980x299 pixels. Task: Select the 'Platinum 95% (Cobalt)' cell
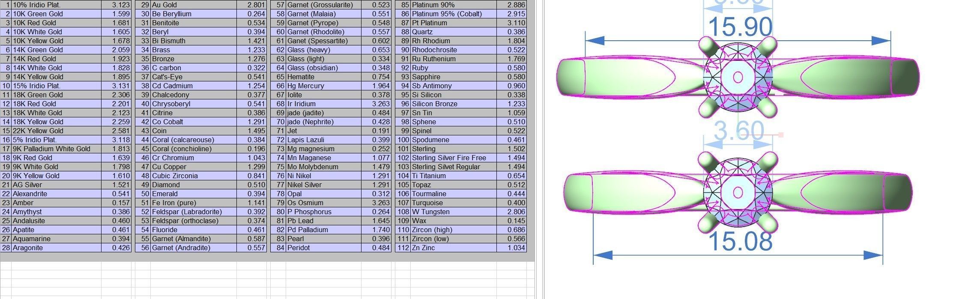[454, 14]
